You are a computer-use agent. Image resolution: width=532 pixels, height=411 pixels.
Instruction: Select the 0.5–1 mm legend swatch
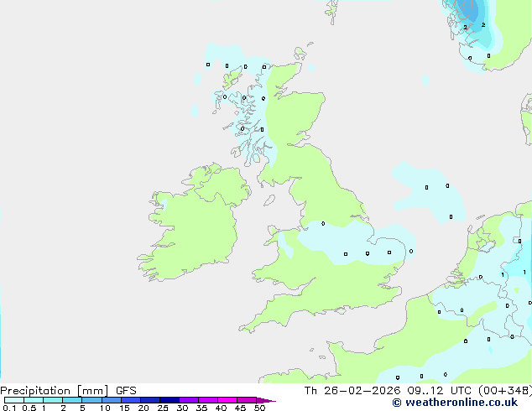tap(34, 400)
